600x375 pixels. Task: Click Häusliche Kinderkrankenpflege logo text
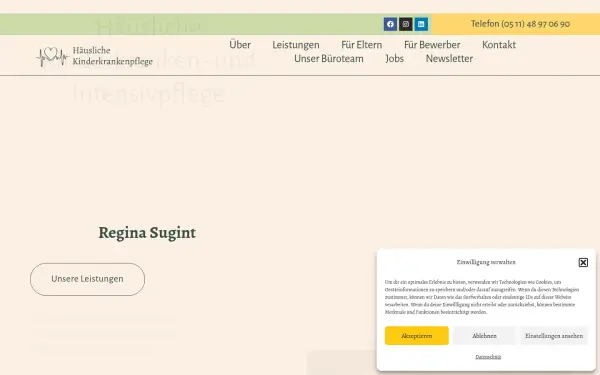tap(112, 56)
